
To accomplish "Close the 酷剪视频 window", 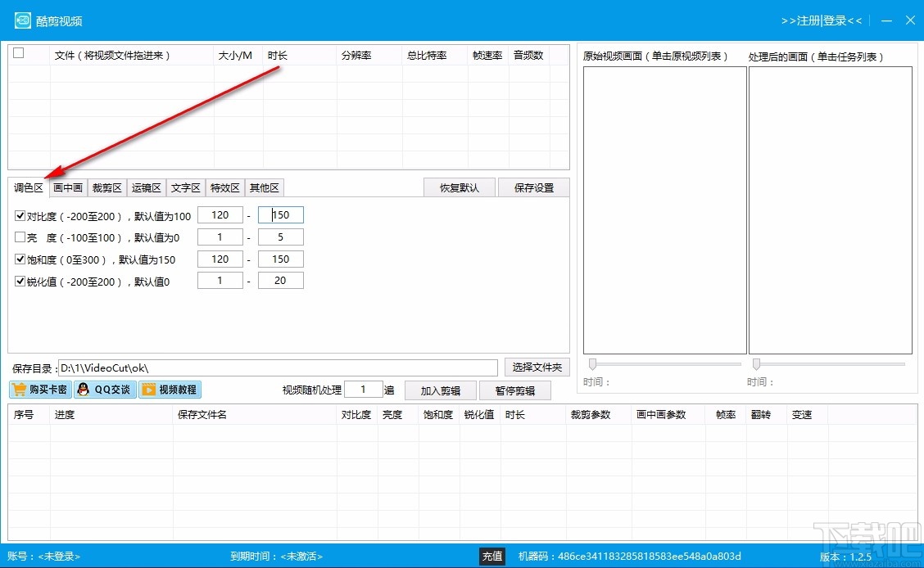I will click(x=910, y=20).
